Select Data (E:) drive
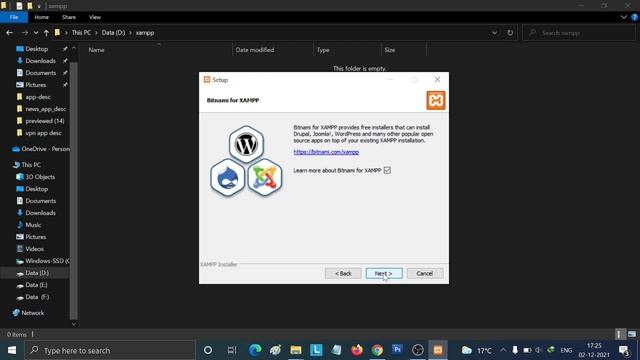 [x=36, y=285]
